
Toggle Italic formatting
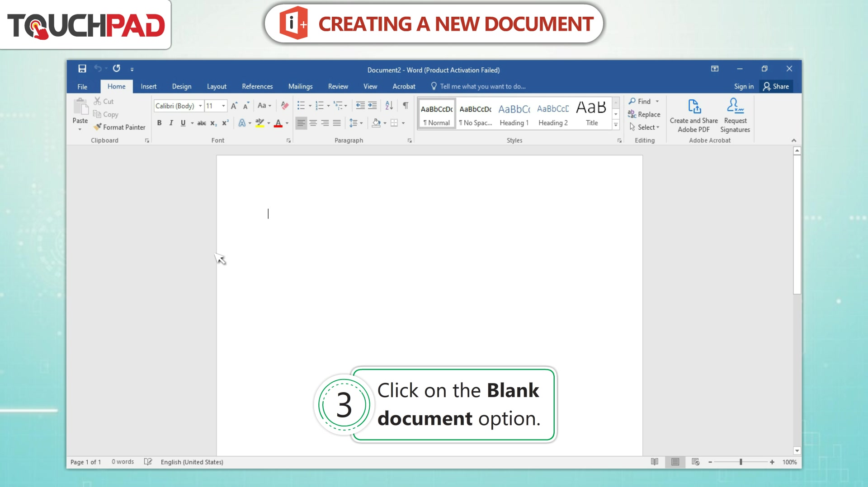click(171, 123)
